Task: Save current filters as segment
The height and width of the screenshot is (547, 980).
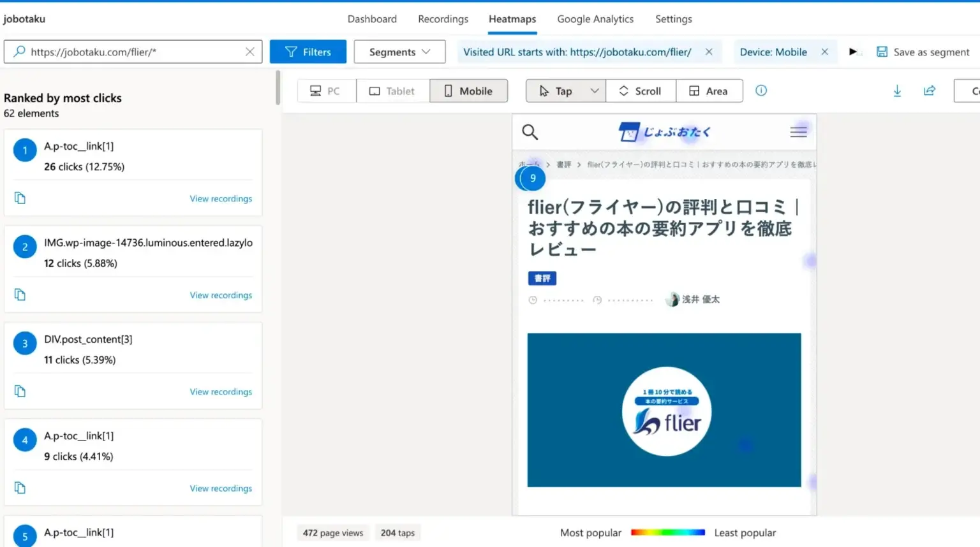Action: point(923,52)
